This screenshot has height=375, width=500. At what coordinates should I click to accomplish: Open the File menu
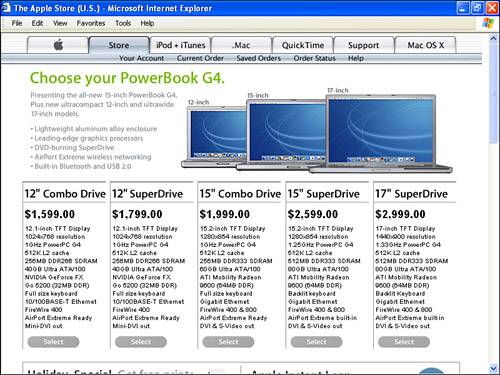coord(17,23)
